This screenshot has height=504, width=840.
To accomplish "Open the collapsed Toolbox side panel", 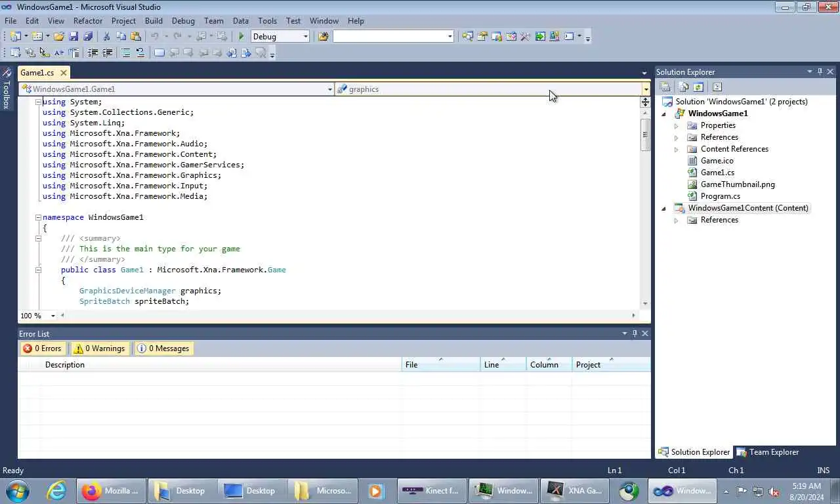I will pos(6,89).
